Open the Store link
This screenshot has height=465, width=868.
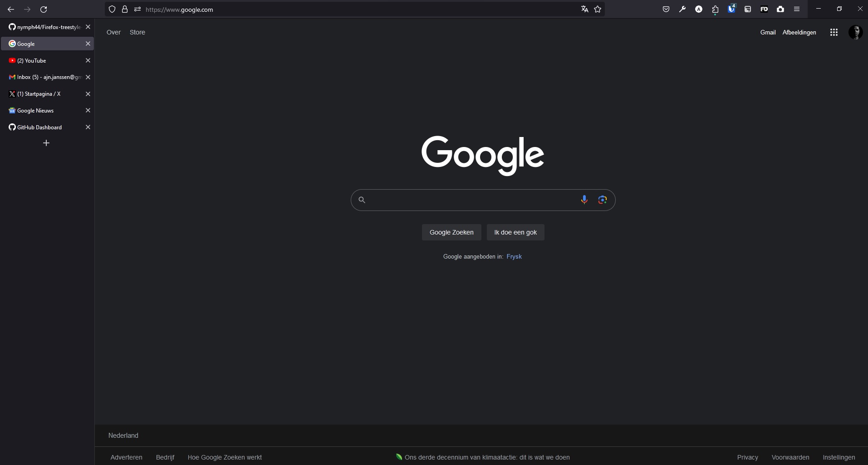(x=137, y=32)
